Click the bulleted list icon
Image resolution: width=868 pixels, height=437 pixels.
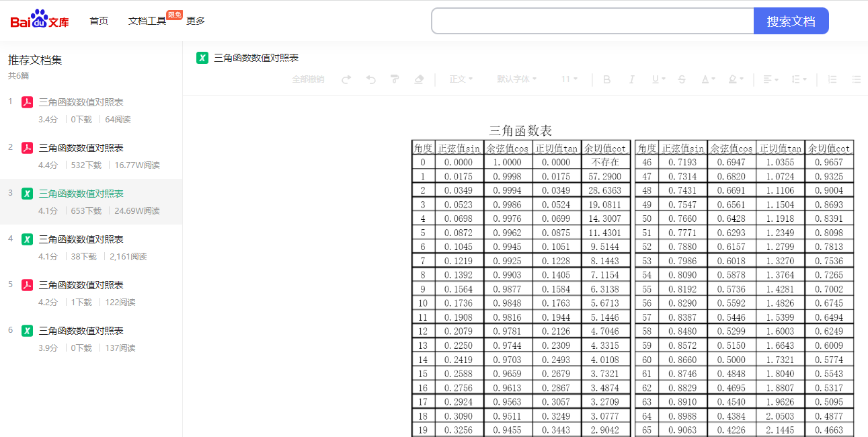coord(856,79)
